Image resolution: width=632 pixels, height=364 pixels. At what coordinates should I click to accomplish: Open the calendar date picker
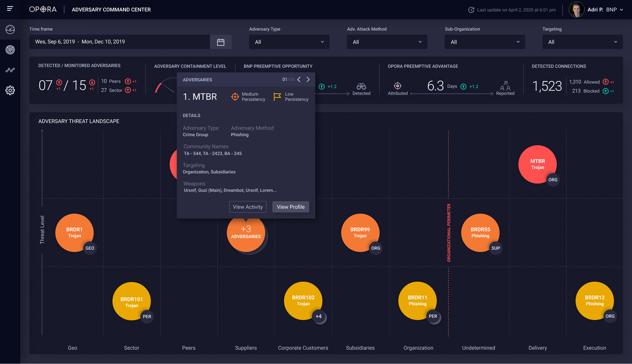221,42
